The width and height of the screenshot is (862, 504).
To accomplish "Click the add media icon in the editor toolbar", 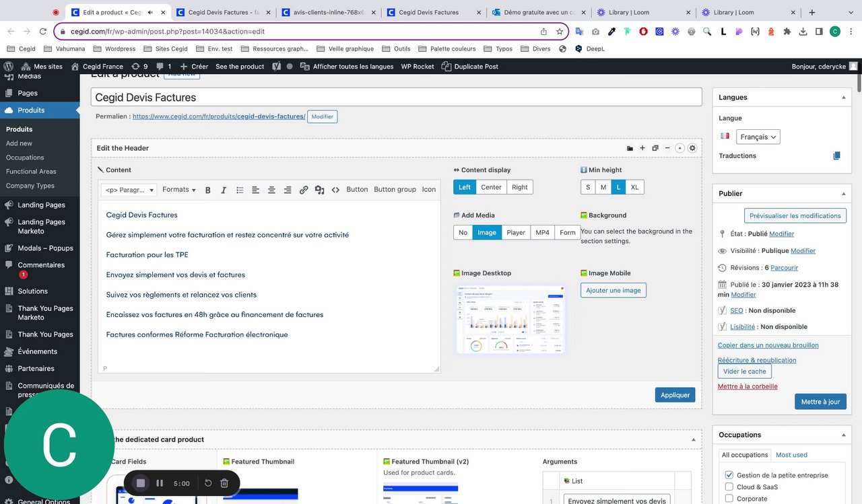I will pos(320,190).
